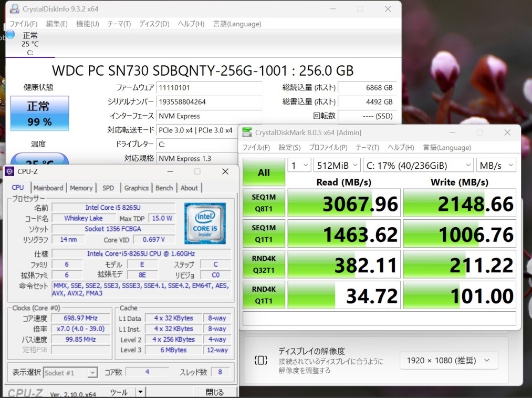The image size is (532, 398).
Task: Click the RND4K Q1T1 write result 101.00
Action: pyautogui.click(x=460, y=294)
